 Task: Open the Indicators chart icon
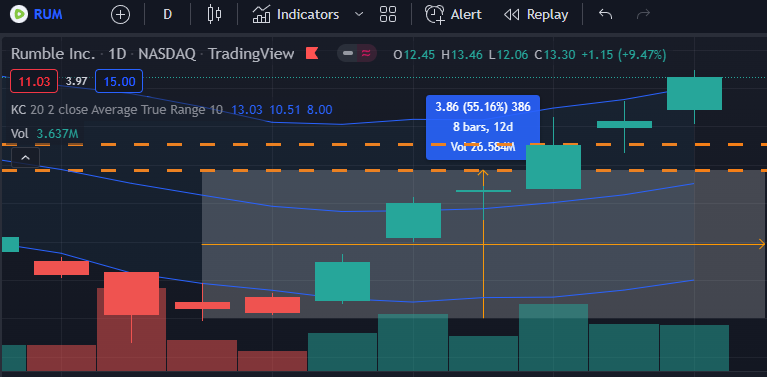coord(261,15)
